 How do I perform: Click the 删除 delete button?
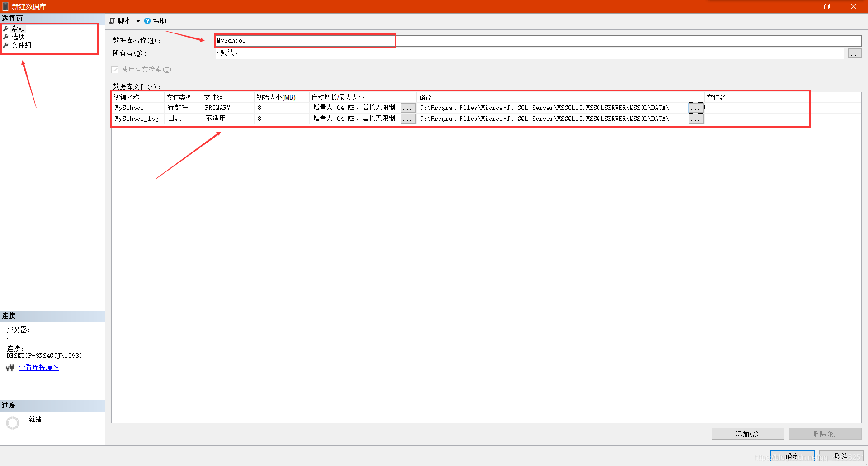coord(825,434)
